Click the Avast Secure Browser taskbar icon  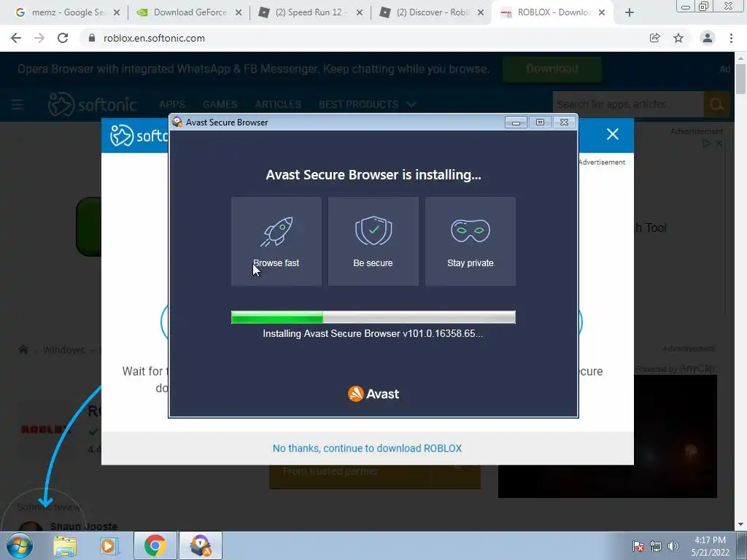coord(201,545)
